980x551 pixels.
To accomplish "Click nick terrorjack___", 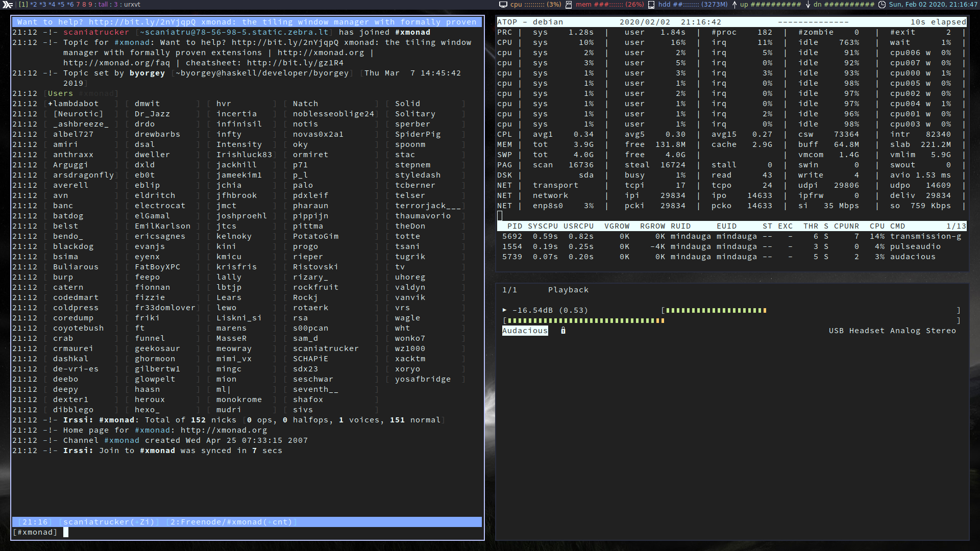I will (x=428, y=206).
